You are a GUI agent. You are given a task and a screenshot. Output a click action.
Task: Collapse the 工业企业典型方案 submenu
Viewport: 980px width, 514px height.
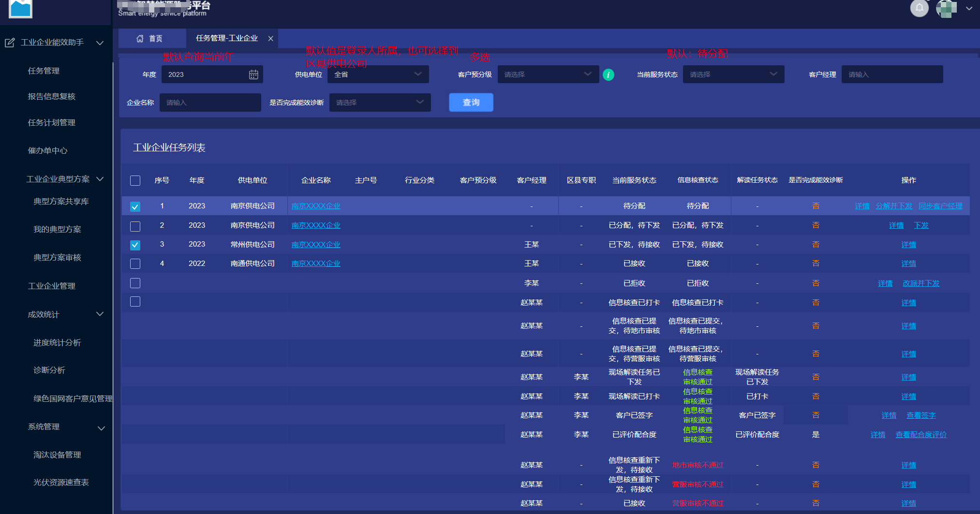[100, 179]
